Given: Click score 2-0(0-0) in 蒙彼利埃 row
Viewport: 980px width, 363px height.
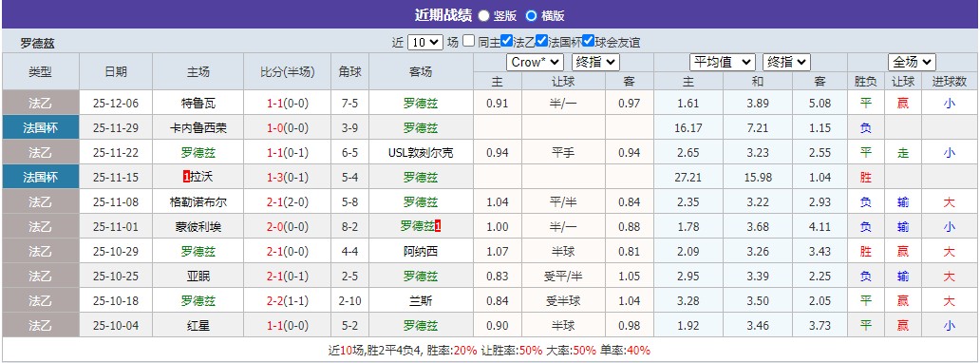Looking at the screenshot, I should pos(288,226).
